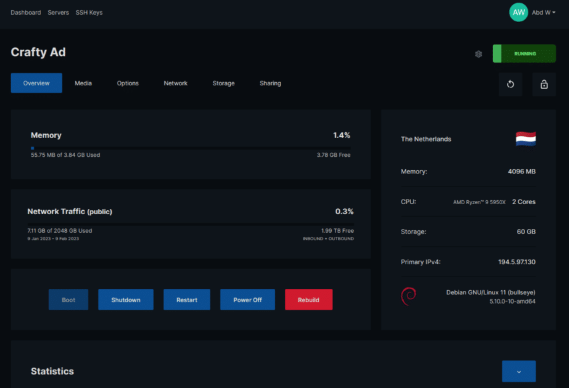Image resolution: width=569 pixels, height=388 pixels.
Task: Switch to the Sharing tab
Action: pos(270,83)
